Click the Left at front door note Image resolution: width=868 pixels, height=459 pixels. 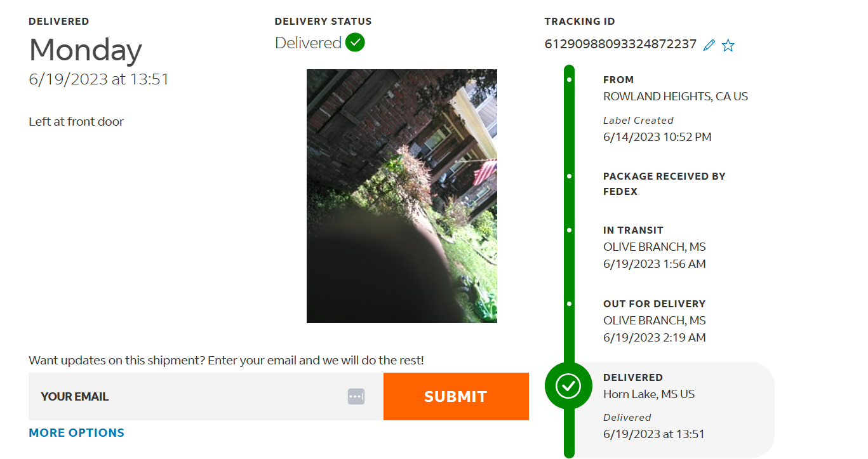[76, 121]
